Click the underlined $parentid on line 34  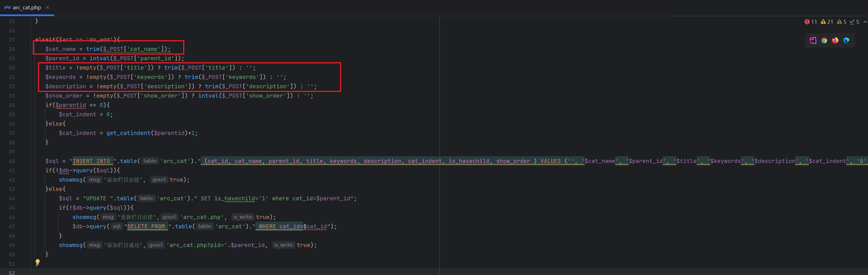pyautogui.click(x=71, y=105)
